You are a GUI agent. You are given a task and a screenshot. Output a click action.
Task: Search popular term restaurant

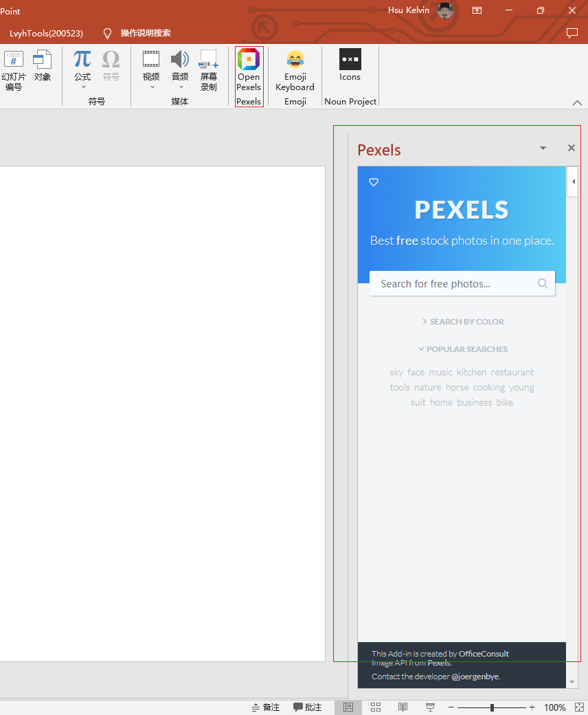click(512, 373)
